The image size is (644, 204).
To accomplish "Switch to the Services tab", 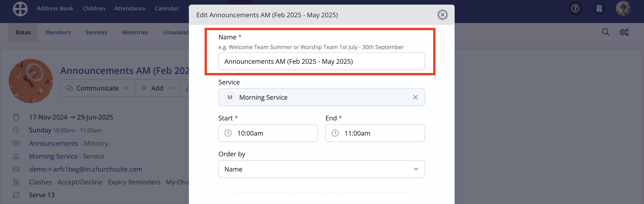I will point(96,32).
